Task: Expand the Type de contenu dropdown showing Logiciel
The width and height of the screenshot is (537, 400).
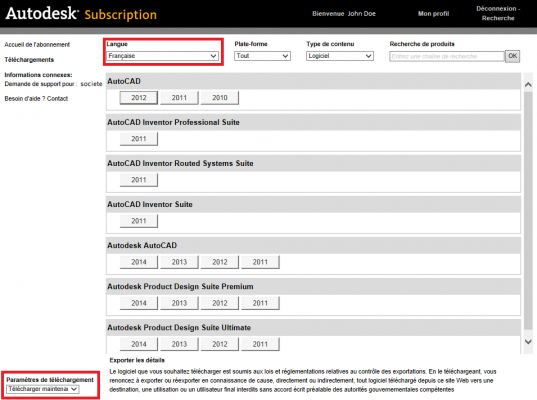Action: coord(340,56)
